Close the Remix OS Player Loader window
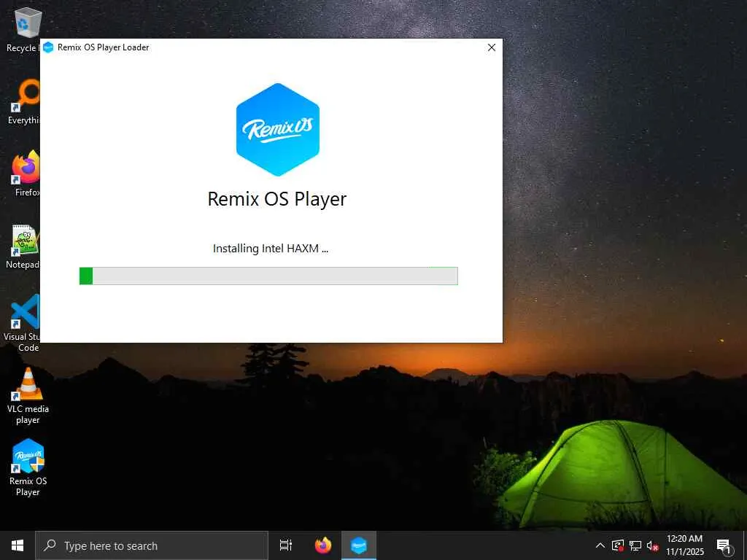 492,47
